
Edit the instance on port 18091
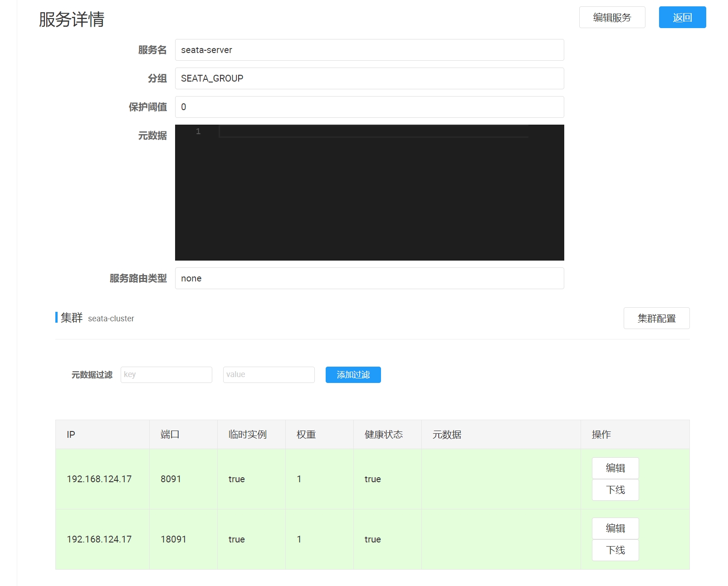tap(615, 528)
